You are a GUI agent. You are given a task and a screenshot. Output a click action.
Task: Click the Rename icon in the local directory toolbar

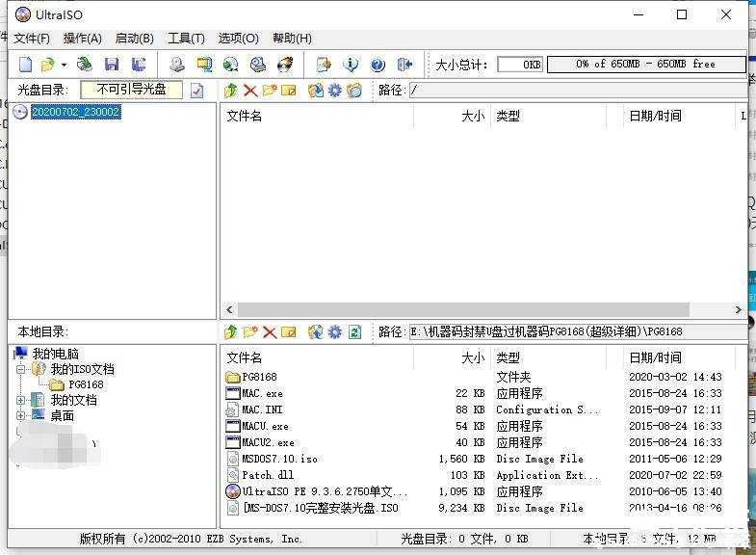(289, 331)
